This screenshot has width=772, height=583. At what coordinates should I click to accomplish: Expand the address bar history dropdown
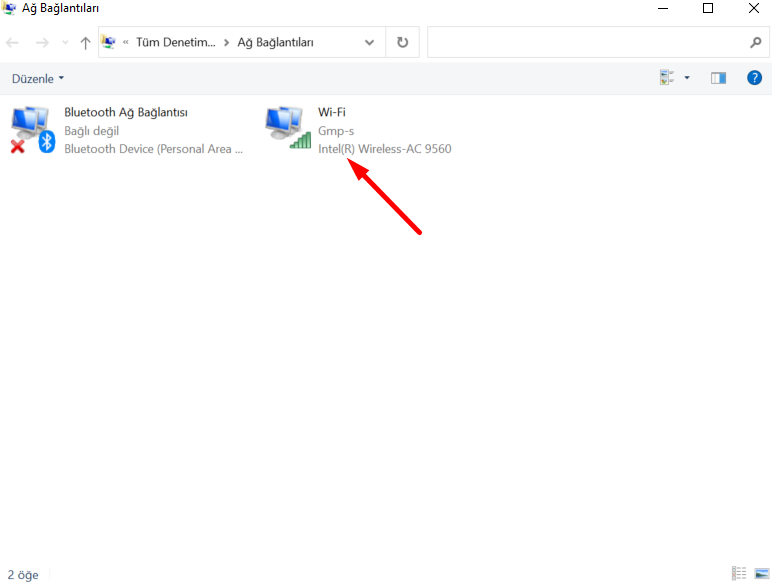click(369, 42)
